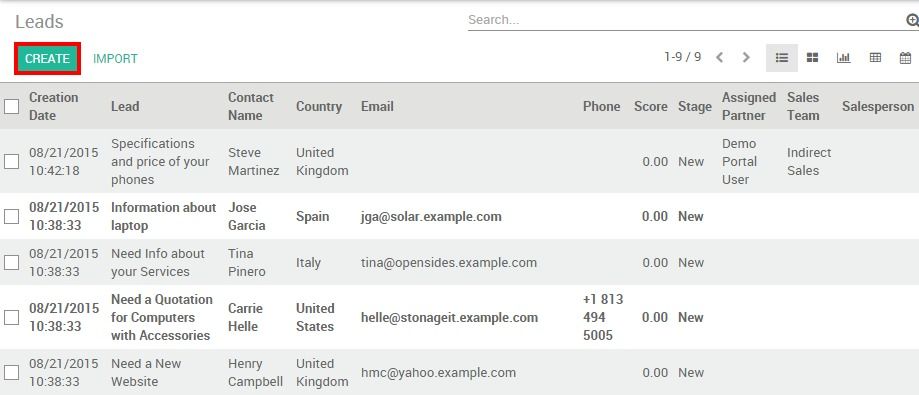Sort leads by Score column header
The image size is (919, 395).
coord(651,106)
